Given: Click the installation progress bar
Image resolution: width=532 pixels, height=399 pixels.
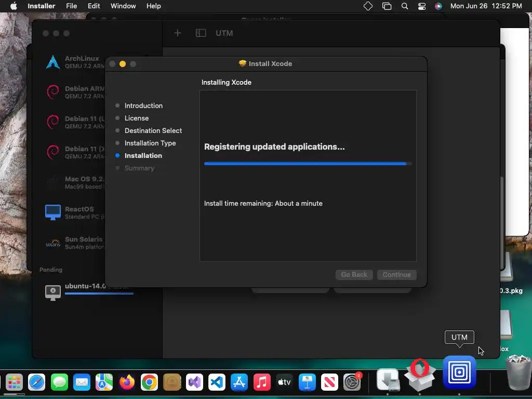Looking at the screenshot, I should (x=308, y=164).
